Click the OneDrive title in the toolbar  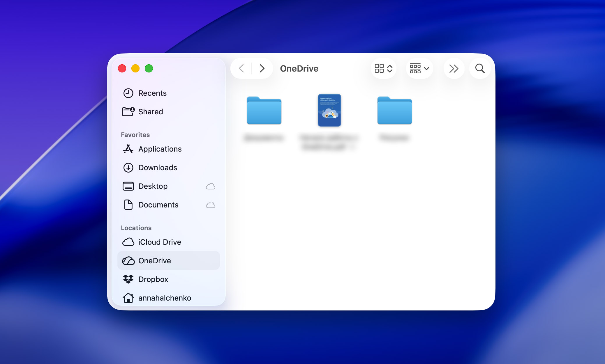pos(299,68)
